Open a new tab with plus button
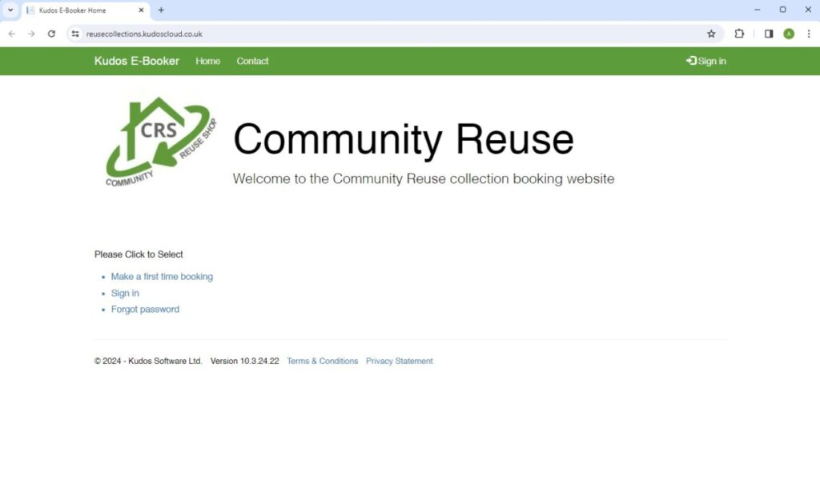The width and height of the screenshot is (820, 504). 161,10
